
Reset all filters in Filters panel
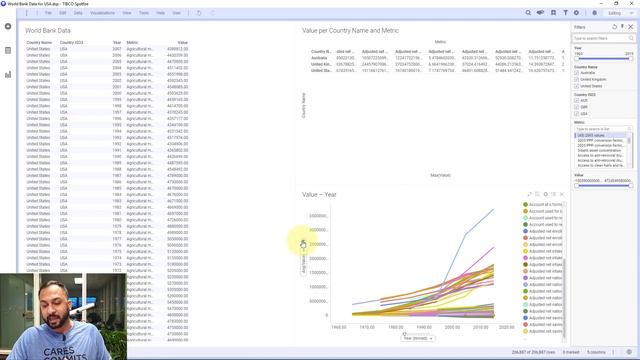click(614, 27)
